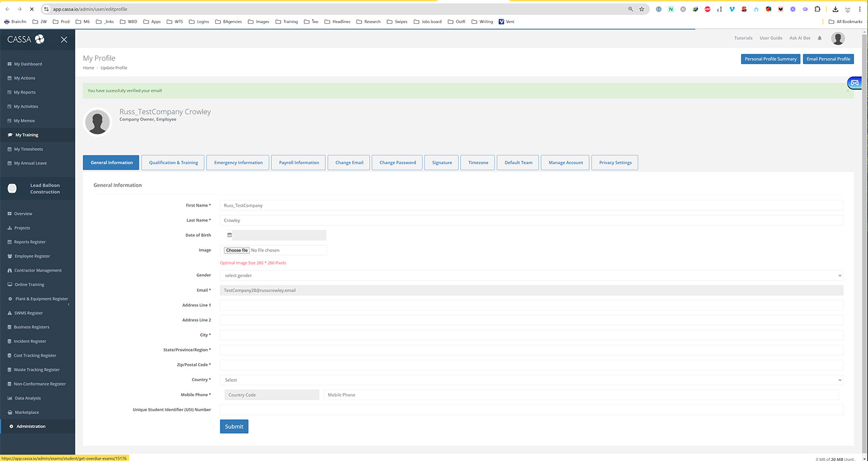Open the Gender dropdown
Screen dimensions: 868x461
coord(531,276)
